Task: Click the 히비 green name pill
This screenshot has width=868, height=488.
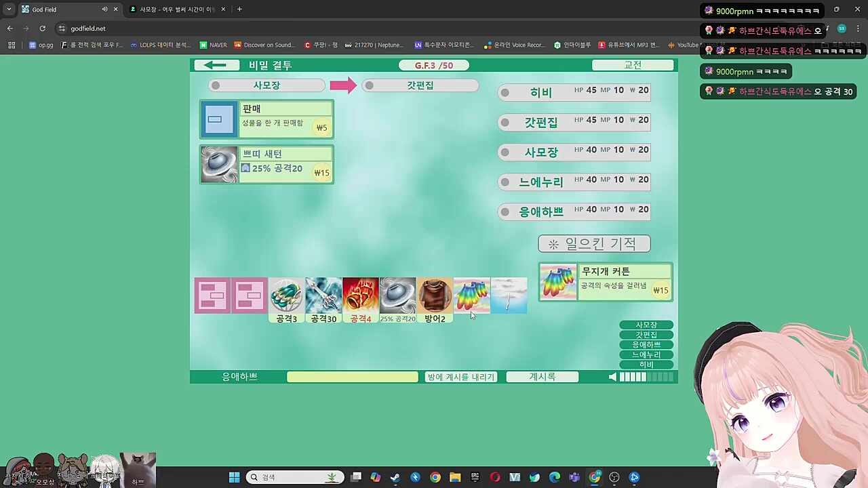Action: pos(646,365)
